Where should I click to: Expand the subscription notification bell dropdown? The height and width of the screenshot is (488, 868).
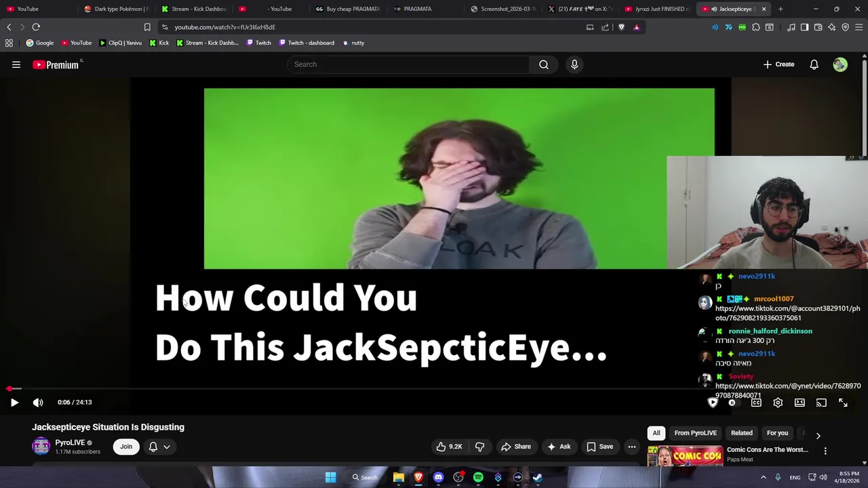pos(159,447)
